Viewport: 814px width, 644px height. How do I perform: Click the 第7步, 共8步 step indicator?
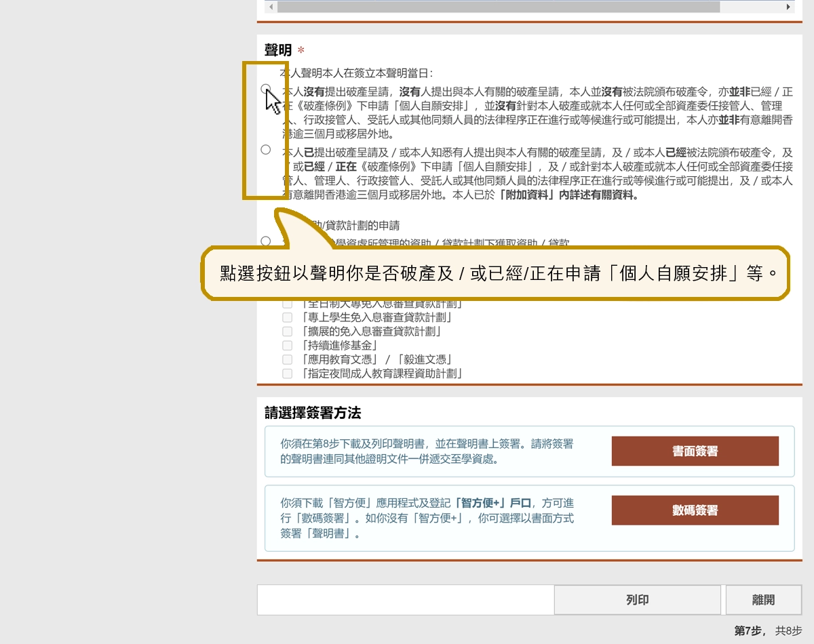click(768, 630)
